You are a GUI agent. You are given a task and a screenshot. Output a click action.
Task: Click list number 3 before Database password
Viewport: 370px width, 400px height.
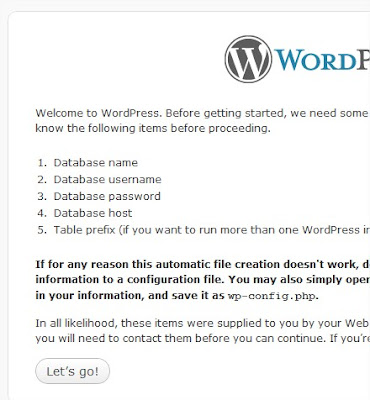pyautogui.click(x=42, y=196)
